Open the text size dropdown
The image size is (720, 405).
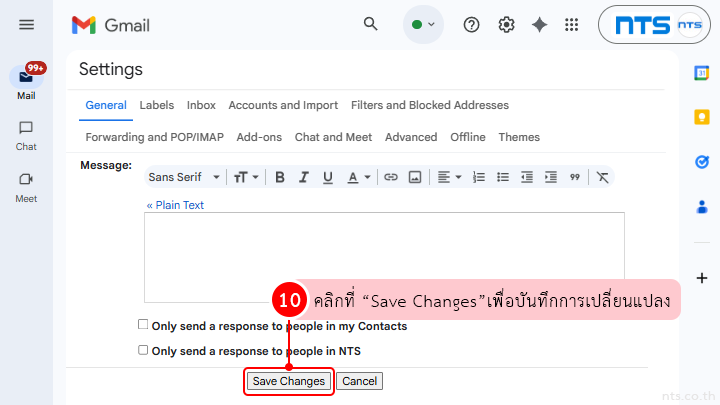tap(246, 177)
